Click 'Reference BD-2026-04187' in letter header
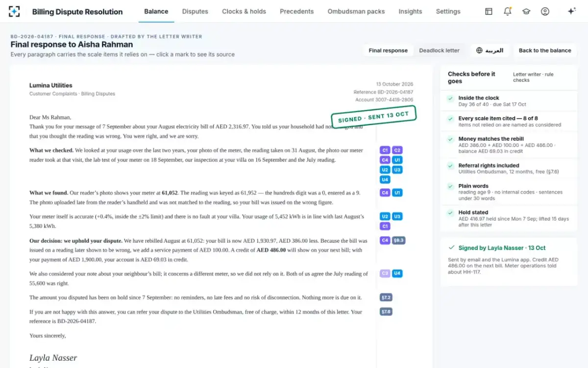 [x=383, y=92]
